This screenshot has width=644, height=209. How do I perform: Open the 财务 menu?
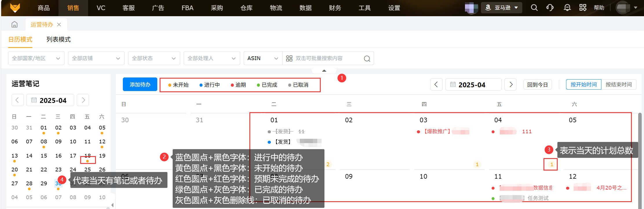coord(335,8)
